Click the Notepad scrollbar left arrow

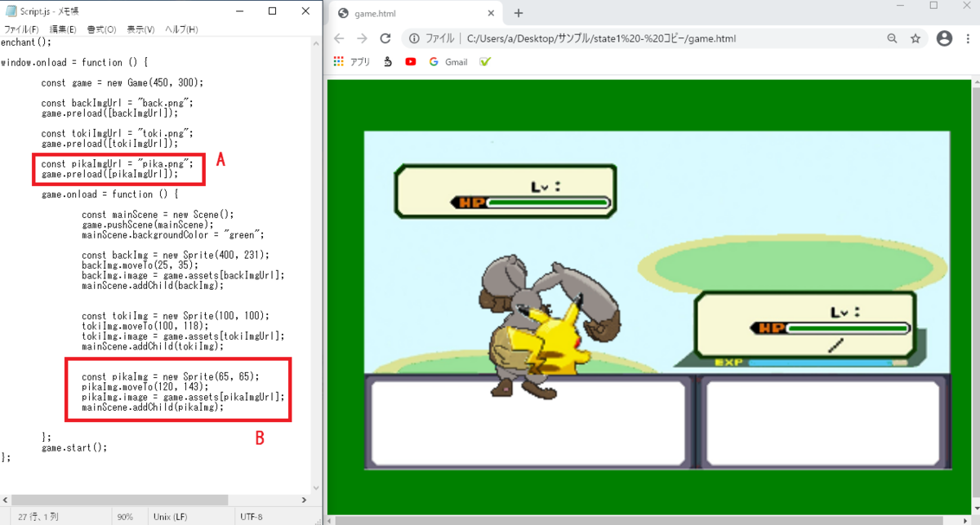tap(5, 500)
